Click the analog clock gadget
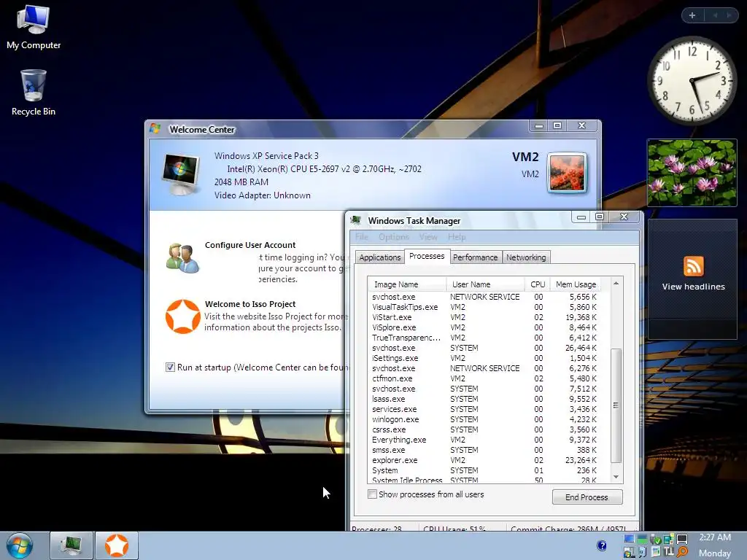This screenshot has height=560, width=747. 692,80
